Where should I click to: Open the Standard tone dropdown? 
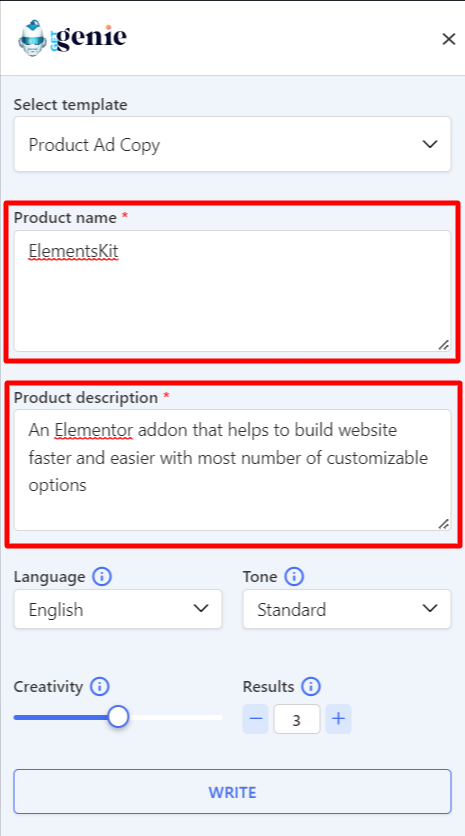(x=347, y=609)
